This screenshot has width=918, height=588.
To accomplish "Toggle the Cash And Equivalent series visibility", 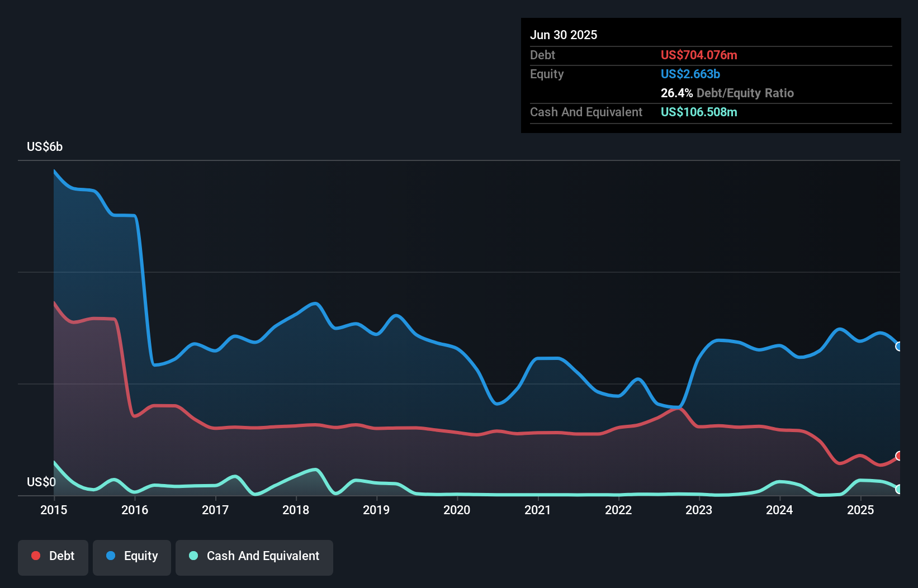I will point(254,557).
